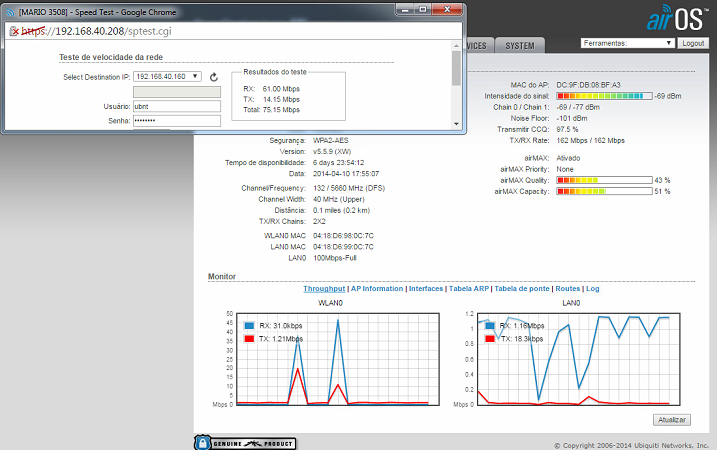Click the blue RX legend square in WLAN0 chart
The width and height of the screenshot is (717, 450).
(249, 325)
